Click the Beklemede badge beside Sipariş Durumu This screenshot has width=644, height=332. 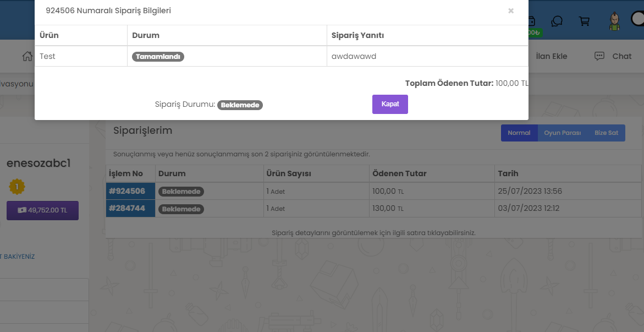tap(240, 105)
